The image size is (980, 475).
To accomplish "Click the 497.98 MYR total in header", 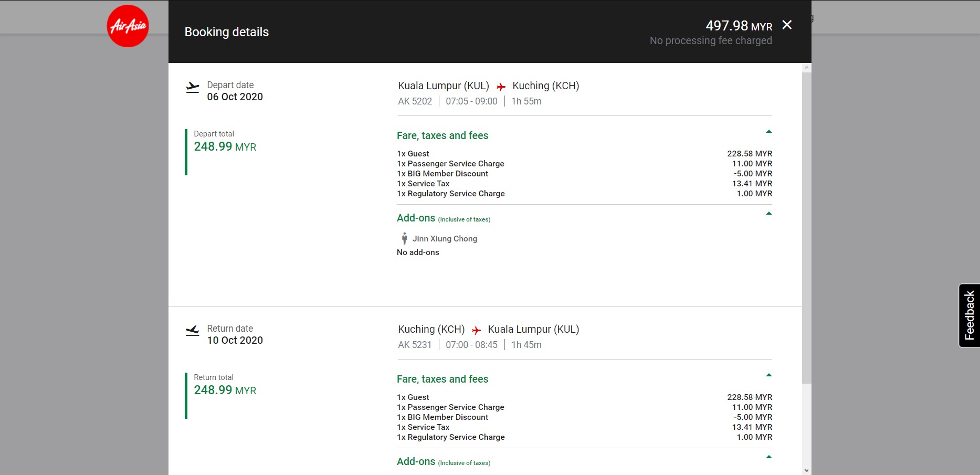I will [739, 26].
